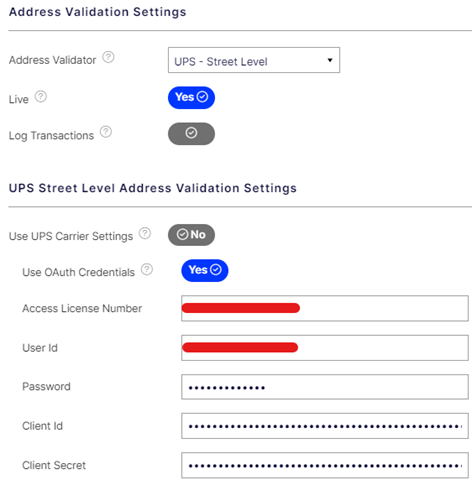Focus the User Id input field
Image resolution: width=472 pixels, height=480 pixels.
[x=325, y=348]
